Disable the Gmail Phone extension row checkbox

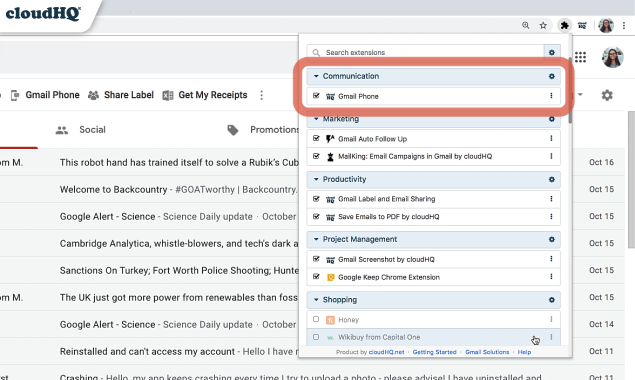316,96
